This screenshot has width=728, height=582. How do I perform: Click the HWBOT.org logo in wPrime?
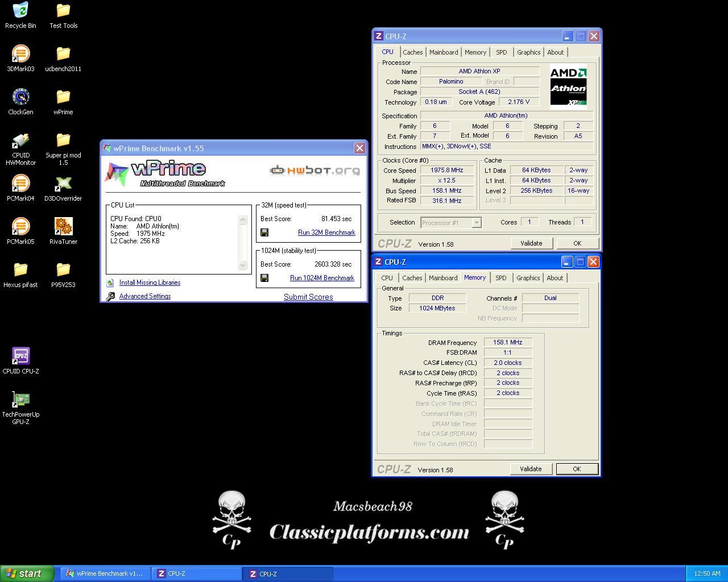coord(315,170)
